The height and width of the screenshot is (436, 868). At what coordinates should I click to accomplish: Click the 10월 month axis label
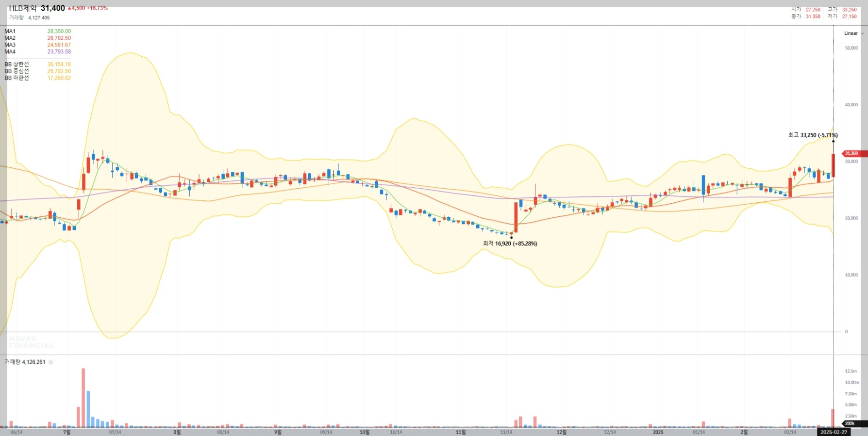365,432
